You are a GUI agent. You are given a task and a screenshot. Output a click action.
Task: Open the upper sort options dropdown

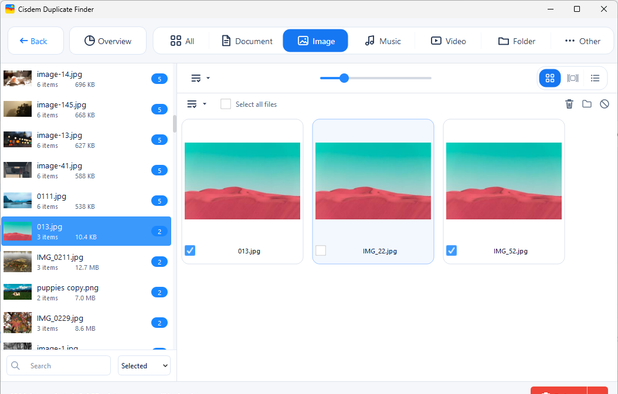[x=200, y=78]
